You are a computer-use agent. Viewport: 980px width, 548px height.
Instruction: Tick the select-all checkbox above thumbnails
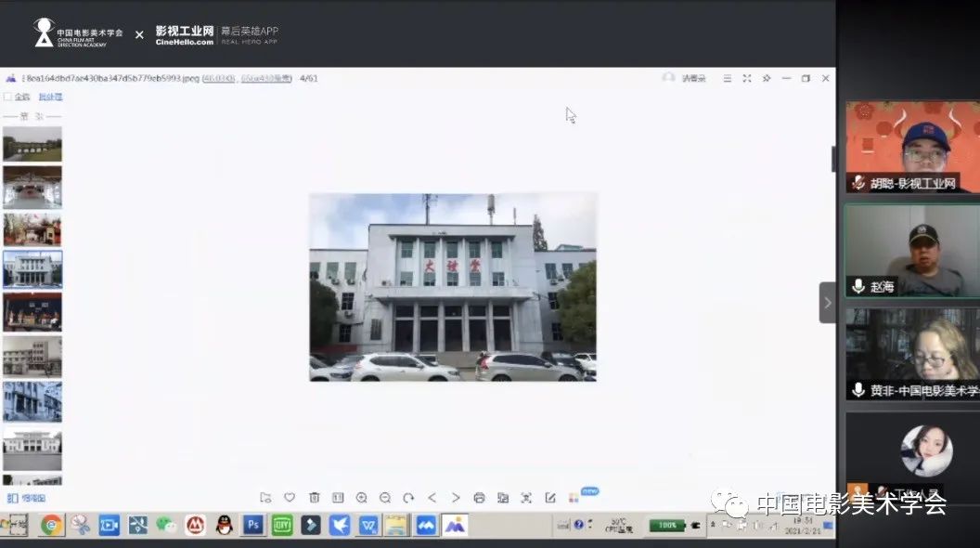[8, 97]
